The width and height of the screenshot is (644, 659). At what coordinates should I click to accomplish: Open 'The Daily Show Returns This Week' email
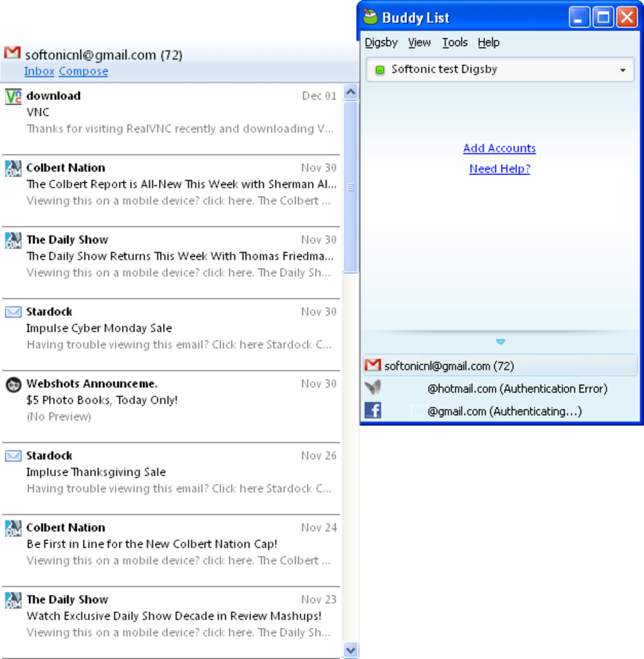click(171, 263)
